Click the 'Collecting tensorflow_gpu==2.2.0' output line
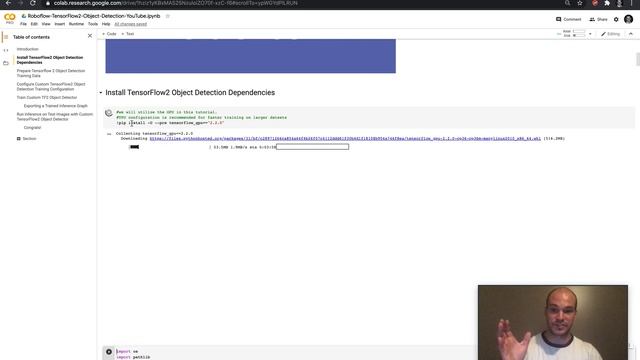 154,133
